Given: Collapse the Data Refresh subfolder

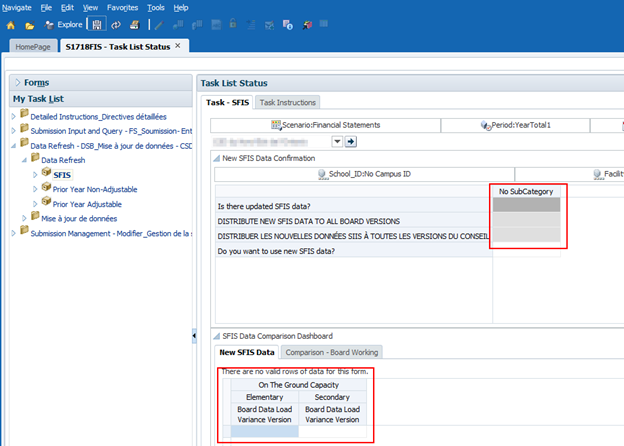Looking at the screenshot, I should pyautogui.click(x=24, y=160).
